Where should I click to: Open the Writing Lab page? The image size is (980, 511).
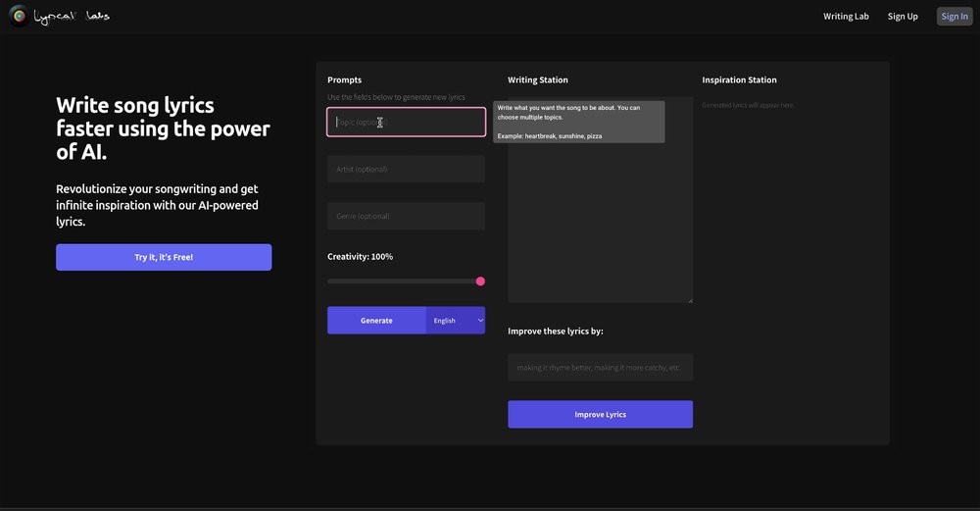[846, 17]
